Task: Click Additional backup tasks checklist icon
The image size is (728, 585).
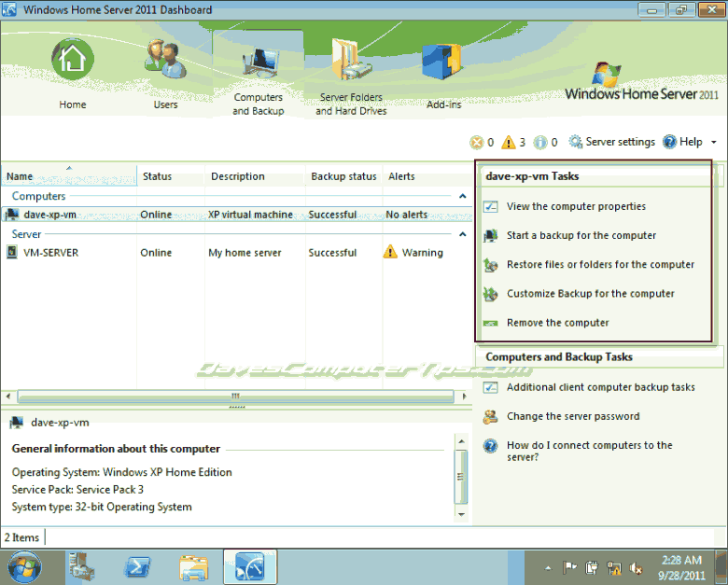Action: (x=491, y=387)
